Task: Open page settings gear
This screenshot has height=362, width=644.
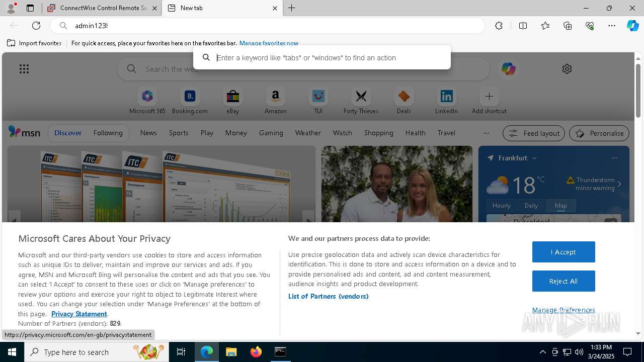Action: (x=567, y=69)
